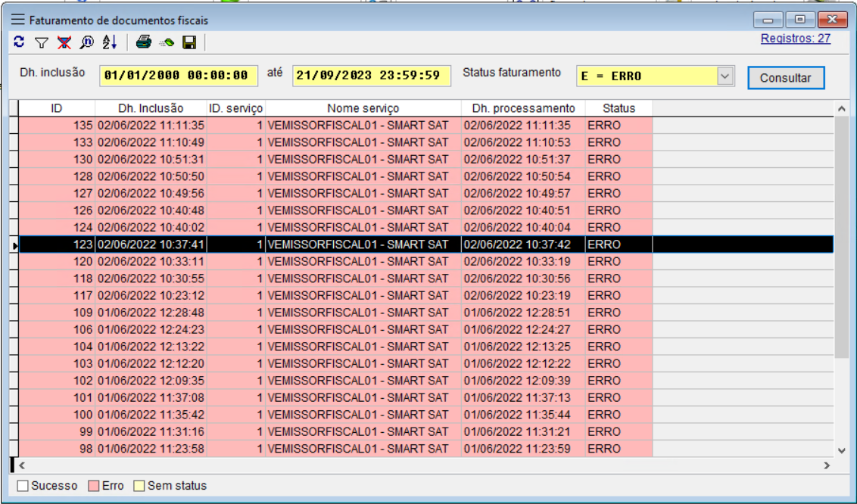Click the Dh. inclusão start date field
This screenshot has height=504, width=857.
coord(176,76)
